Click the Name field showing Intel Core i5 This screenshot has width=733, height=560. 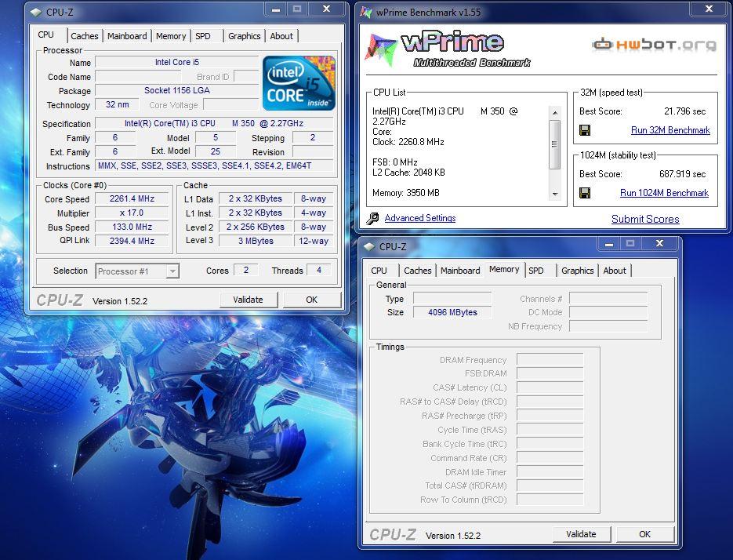pos(177,62)
